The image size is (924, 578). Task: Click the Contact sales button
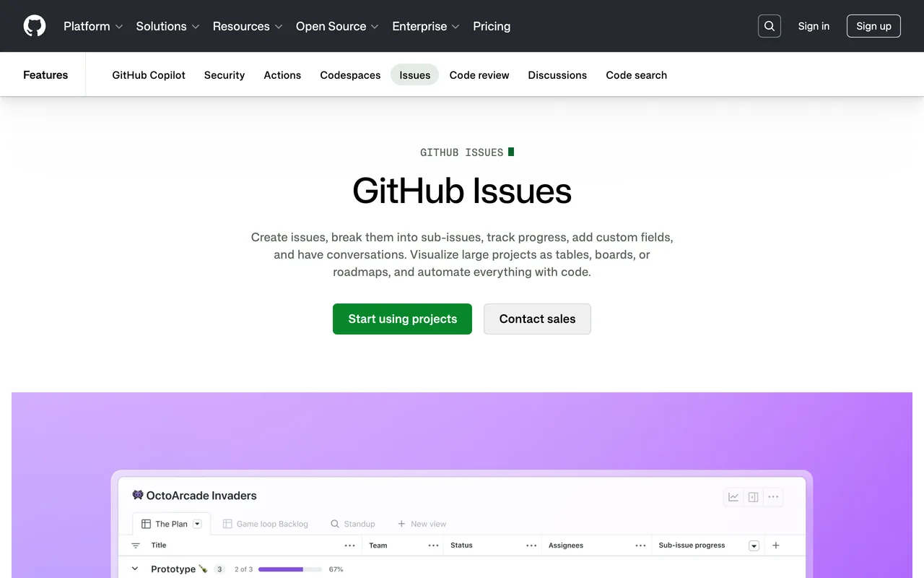[537, 319]
